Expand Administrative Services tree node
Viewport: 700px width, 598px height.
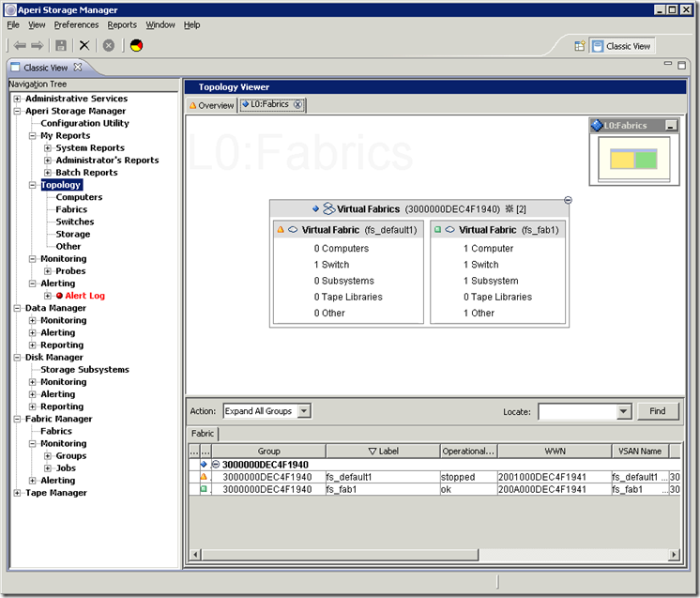coord(17,99)
